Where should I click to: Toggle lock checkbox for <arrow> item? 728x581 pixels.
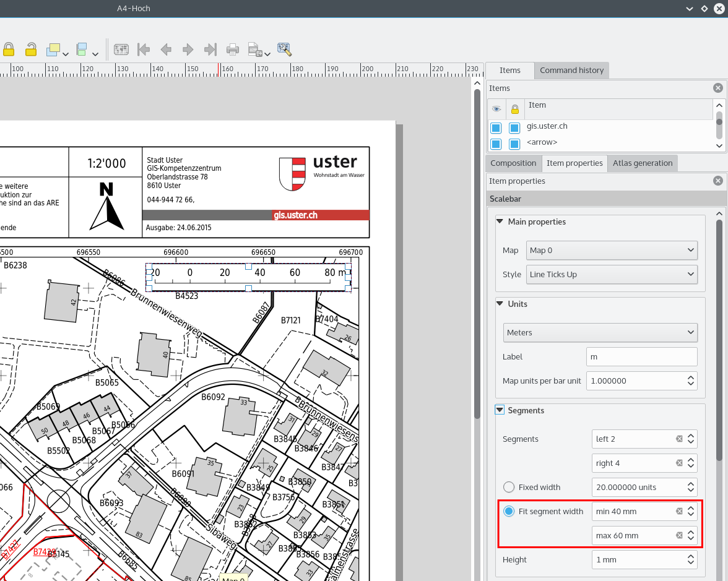pyautogui.click(x=514, y=144)
